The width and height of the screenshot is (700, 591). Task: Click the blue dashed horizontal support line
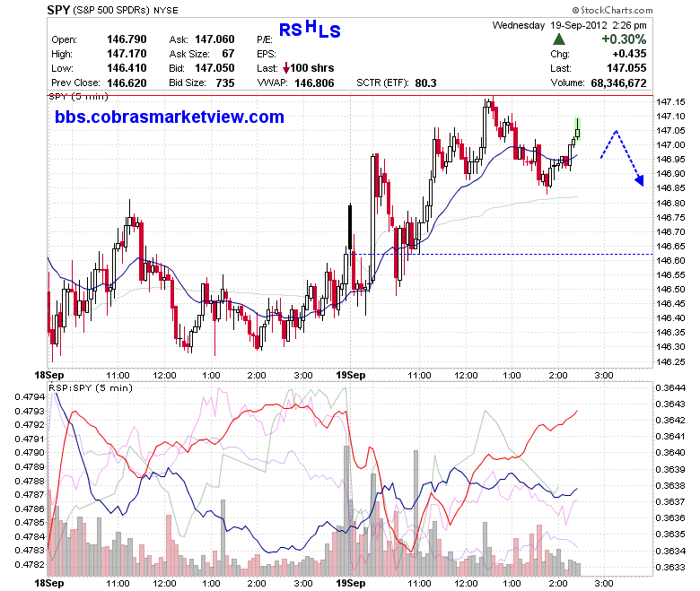(503, 254)
